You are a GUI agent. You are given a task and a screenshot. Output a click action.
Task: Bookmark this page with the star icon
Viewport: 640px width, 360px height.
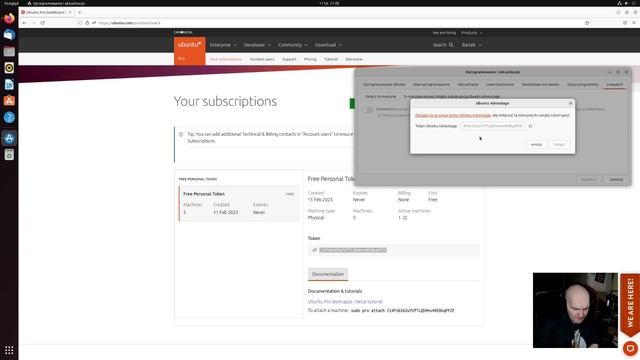[587, 23]
